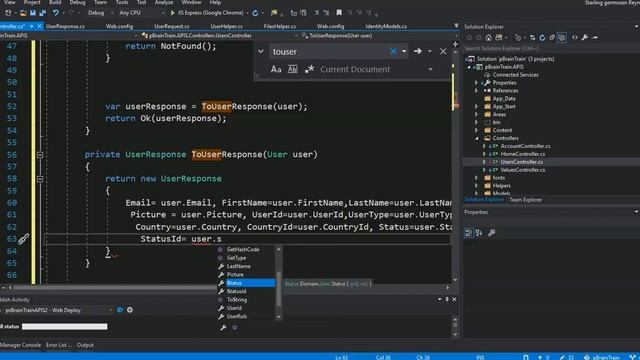Image resolution: width=640 pixels, height=360 pixels.
Task: Click Properties wrench icon in Solution Explorer toolbar
Action: tap(584, 38)
